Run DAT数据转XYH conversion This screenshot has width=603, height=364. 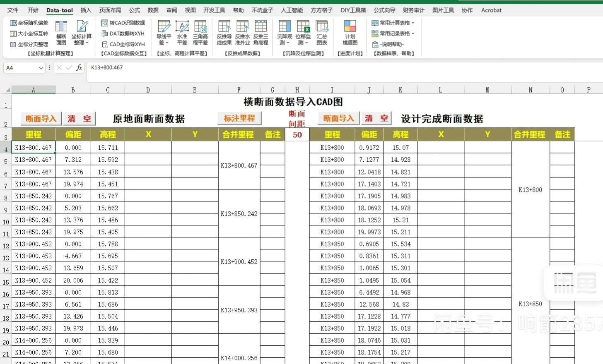123,34
